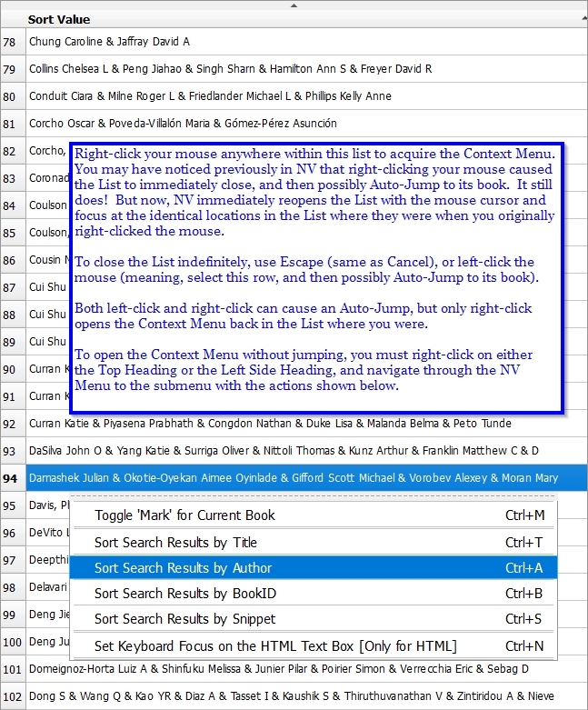
Task: Click the small arrow at top center
Action: pos(294,5)
